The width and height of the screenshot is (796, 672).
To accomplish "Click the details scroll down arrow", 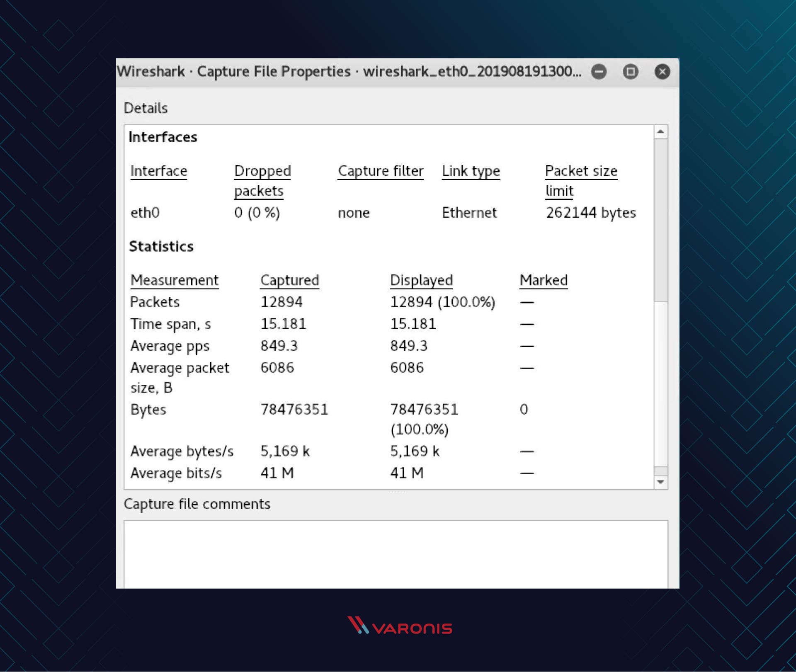I will click(661, 482).
